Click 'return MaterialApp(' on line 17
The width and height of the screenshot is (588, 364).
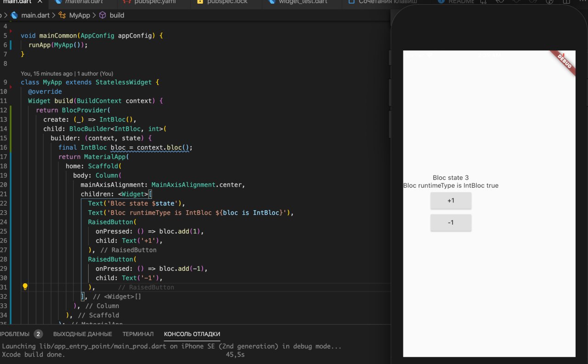pyautogui.click(x=94, y=157)
